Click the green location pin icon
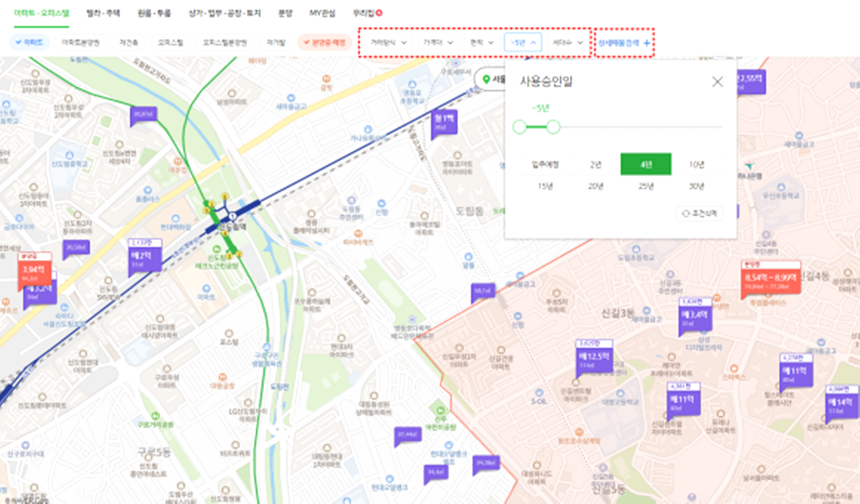The image size is (860, 504). 486,79
